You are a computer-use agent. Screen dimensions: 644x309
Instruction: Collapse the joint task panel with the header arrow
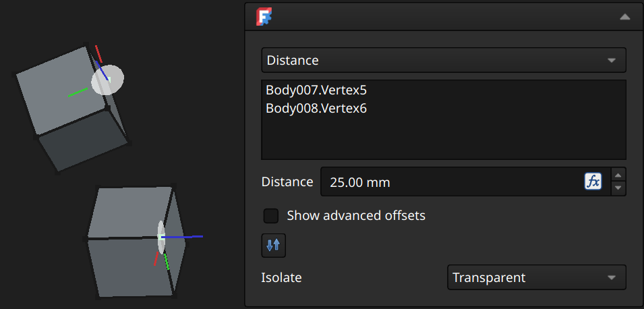click(624, 17)
